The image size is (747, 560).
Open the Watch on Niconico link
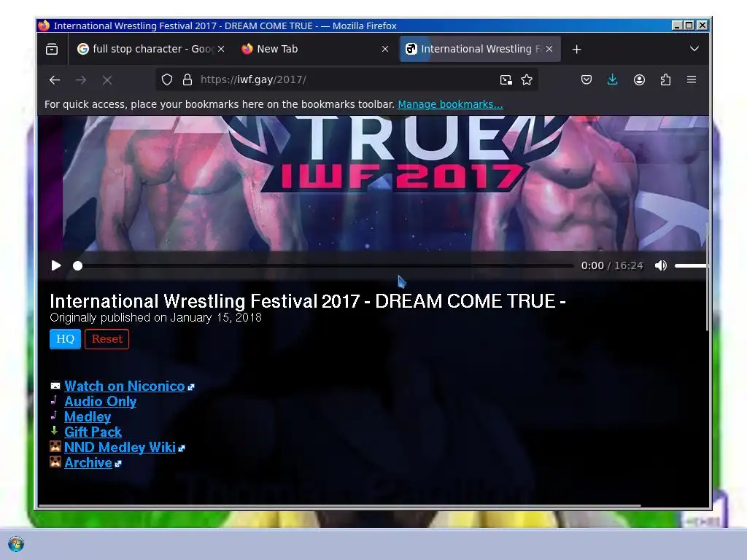pyautogui.click(x=124, y=386)
